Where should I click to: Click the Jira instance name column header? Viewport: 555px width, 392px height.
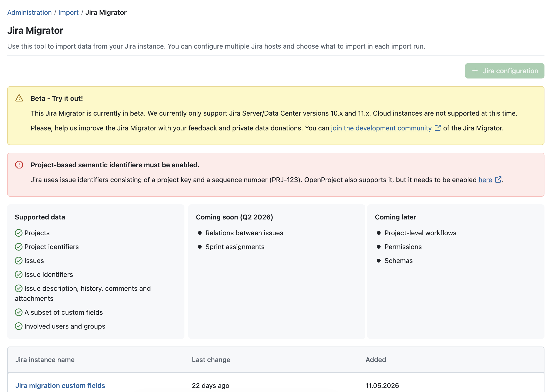click(45, 360)
